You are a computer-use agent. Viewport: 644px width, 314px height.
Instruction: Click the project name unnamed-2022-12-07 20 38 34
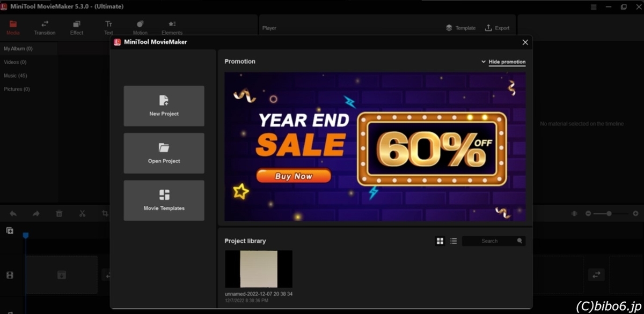point(259,294)
